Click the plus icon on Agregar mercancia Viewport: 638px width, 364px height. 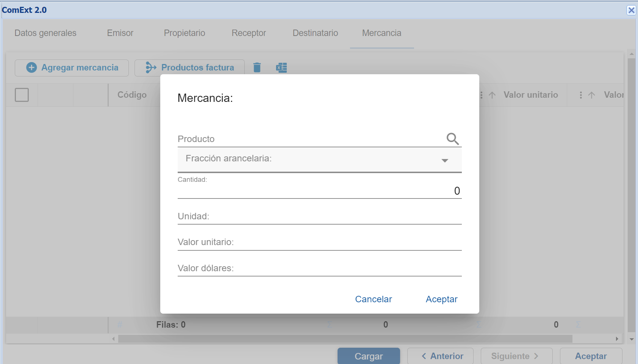pyautogui.click(x=31, y=67)
